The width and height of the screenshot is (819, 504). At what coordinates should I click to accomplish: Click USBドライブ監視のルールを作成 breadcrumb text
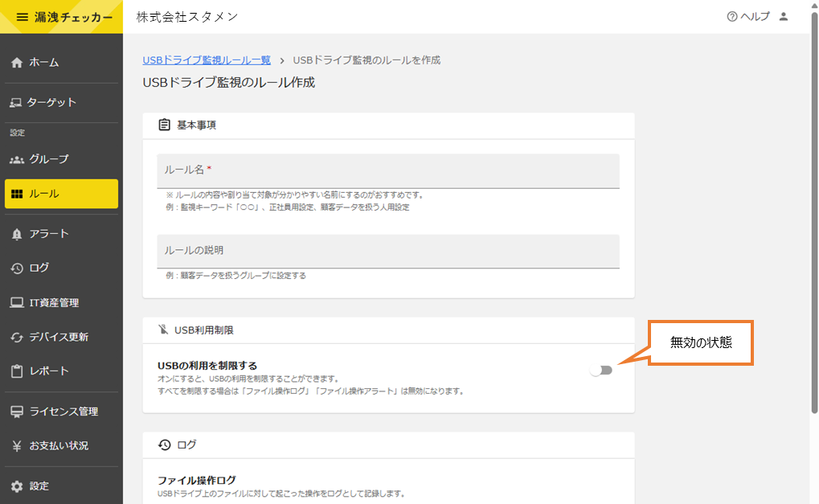[367, 60]
